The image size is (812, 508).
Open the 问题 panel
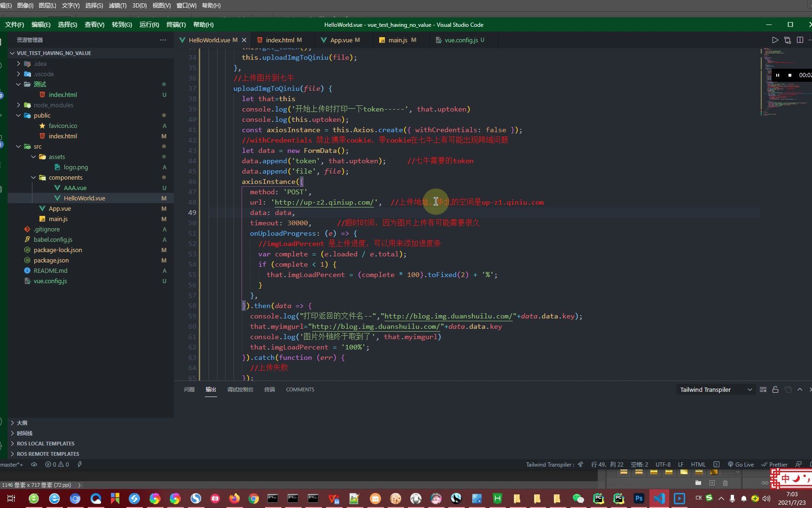pos(189,389)
